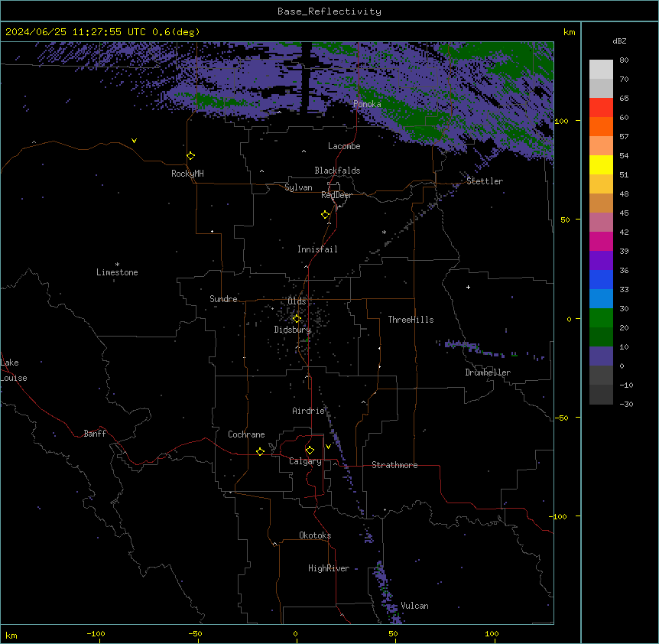Screen dimensions: 659x644
Task: Select the Vulcan city label
Action: click(x=414, y=606)
